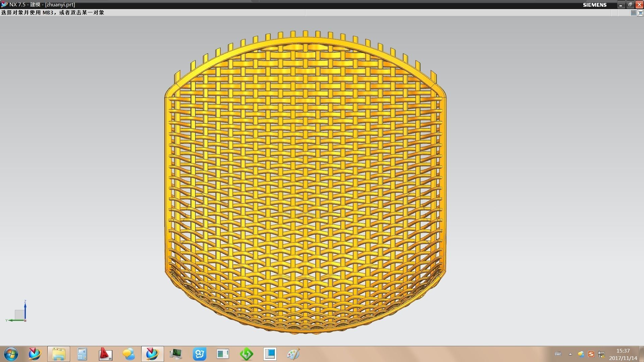Open green lightning diamond taskbar icon
The width and height of the screenshot is (644, 362).
(x=247, y=354)
